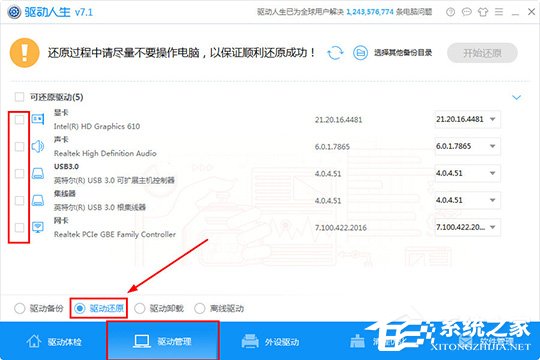Select the 驱动卸载 radio button
The width and height of the screenshot is (540, 360).
pos(139,308)
